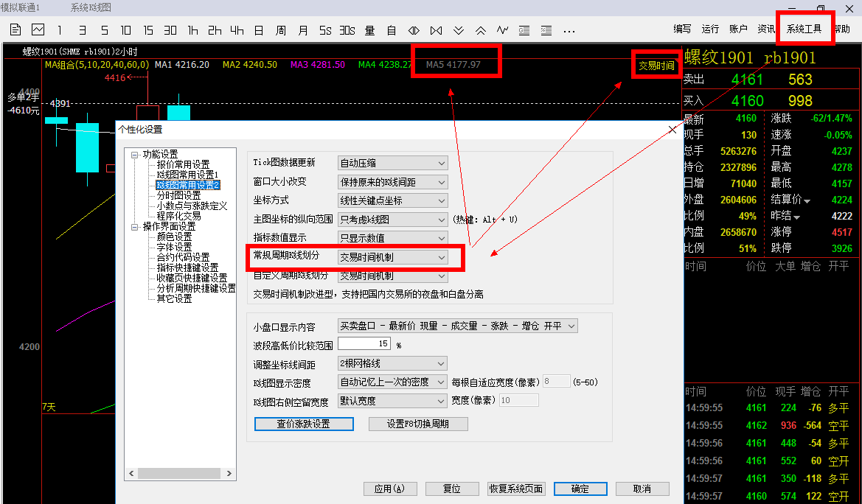The image size is (862, 504).
Task: Open the 系统工具 menu
Action: 804,29
